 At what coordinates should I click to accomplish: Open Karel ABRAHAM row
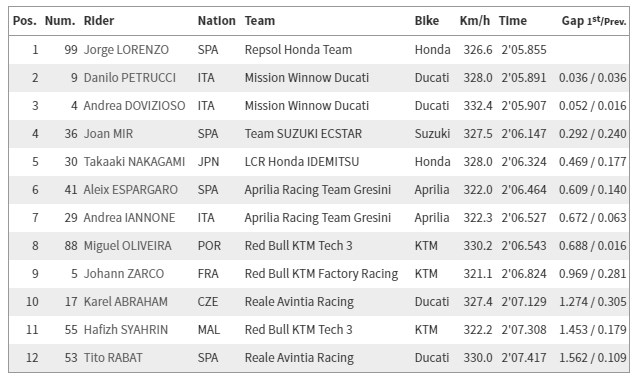pos(319,302)
